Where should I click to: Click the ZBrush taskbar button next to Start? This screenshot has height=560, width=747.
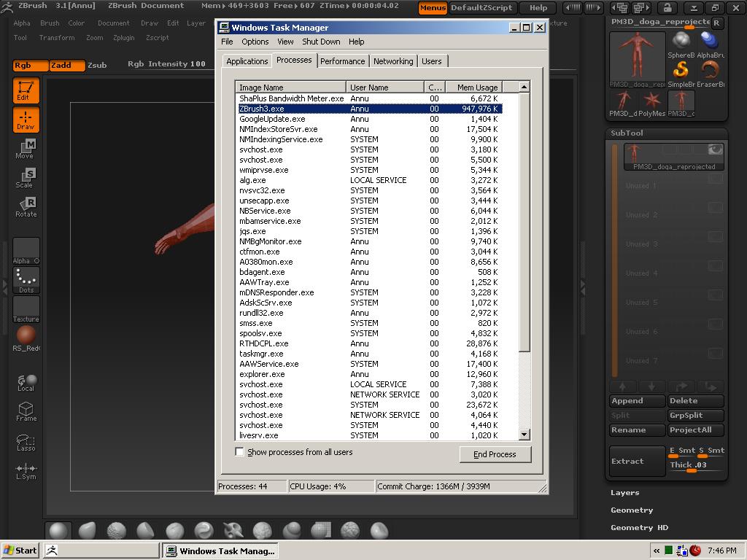click(101, 551)
